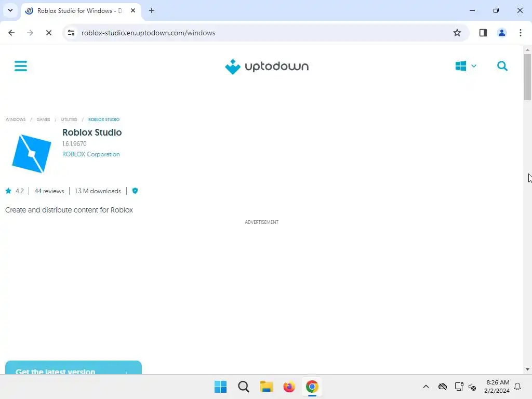Viewport: 532px width, 399px height.
Task: Click the Roblox Studio heading
Action: [x=92, y=132]
